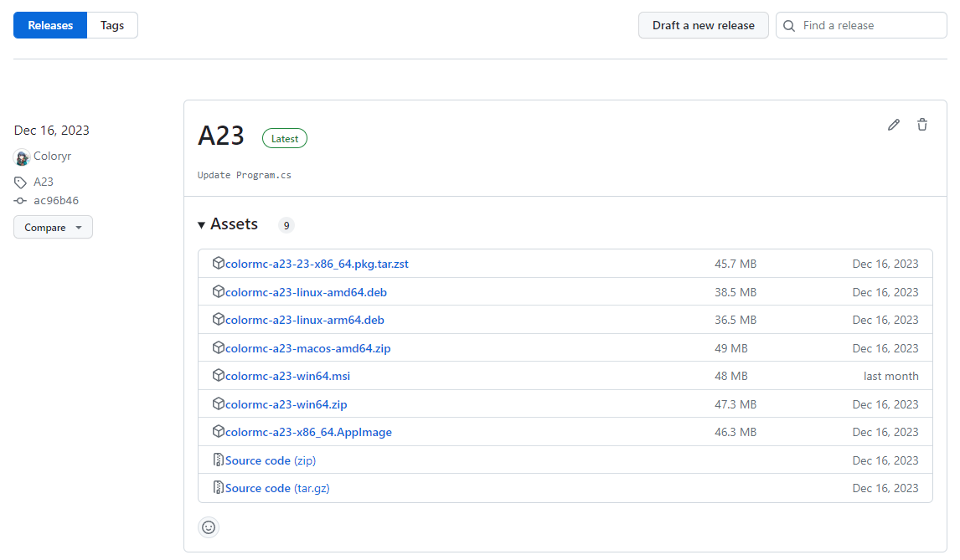
Task: Click the Coloryr user avatar
Action: click(x=22, y=157)
